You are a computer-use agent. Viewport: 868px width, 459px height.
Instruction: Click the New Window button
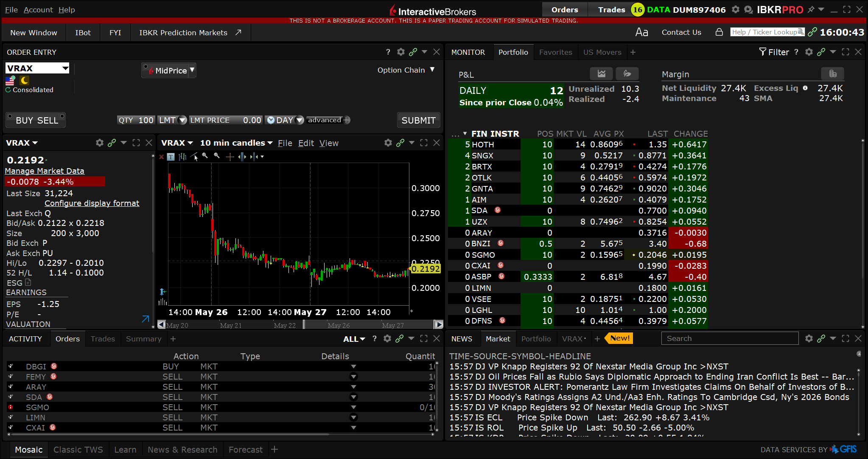coord(34,33)
